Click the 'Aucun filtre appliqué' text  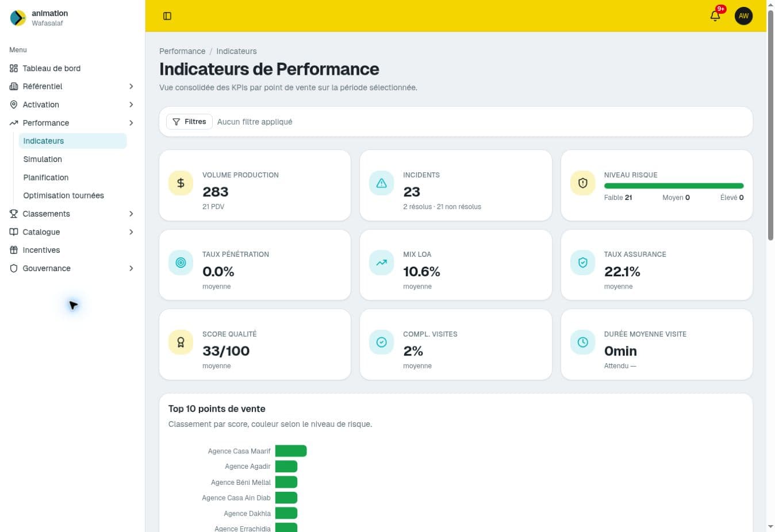pos(255,122)
